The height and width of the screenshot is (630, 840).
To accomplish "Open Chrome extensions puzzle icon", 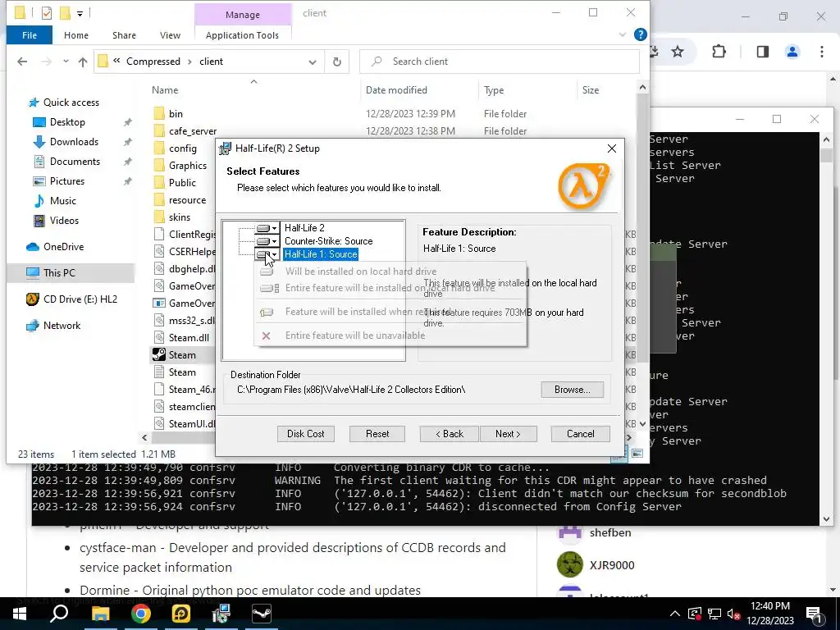I will point(719,52).
